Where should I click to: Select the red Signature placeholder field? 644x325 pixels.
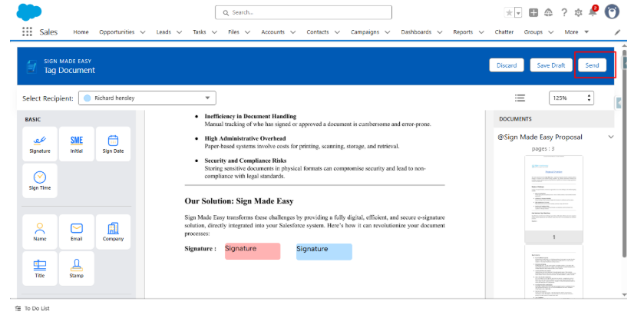pos(253,251)
